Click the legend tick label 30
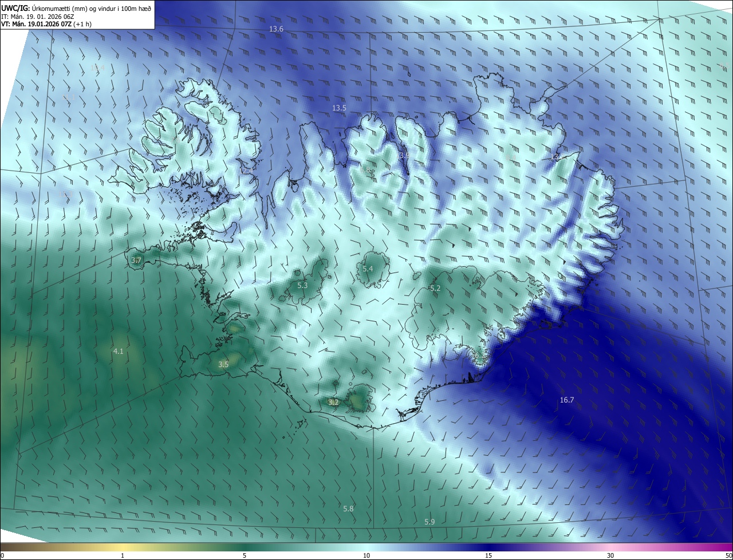Image resolution: width=733 pixels, height=560 pixels. pos(610,556)
